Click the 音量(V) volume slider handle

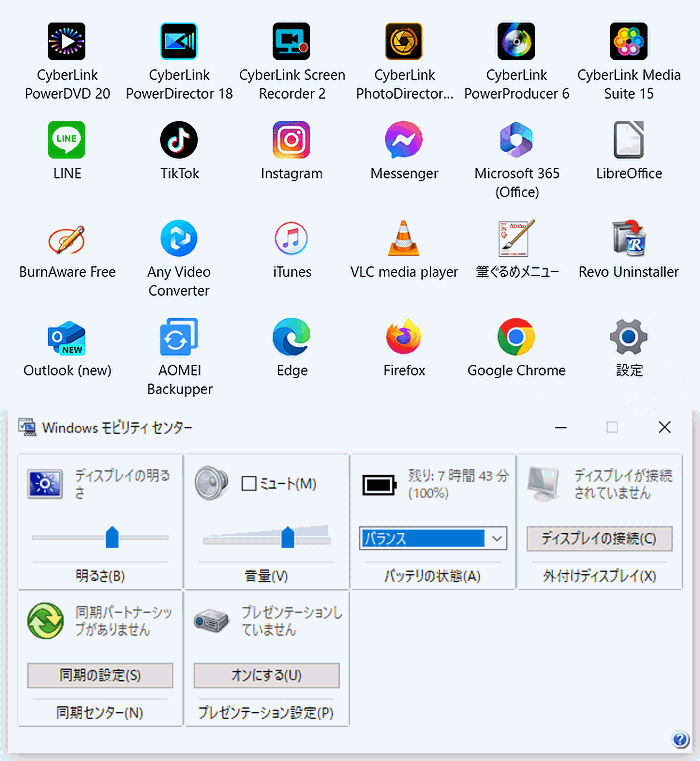click(288, 537)
